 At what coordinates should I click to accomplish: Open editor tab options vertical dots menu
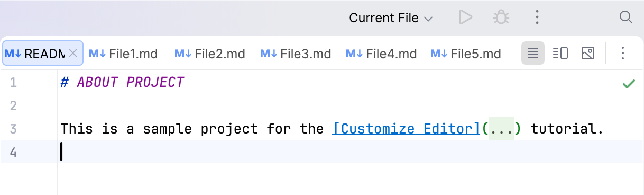point(623,53)
